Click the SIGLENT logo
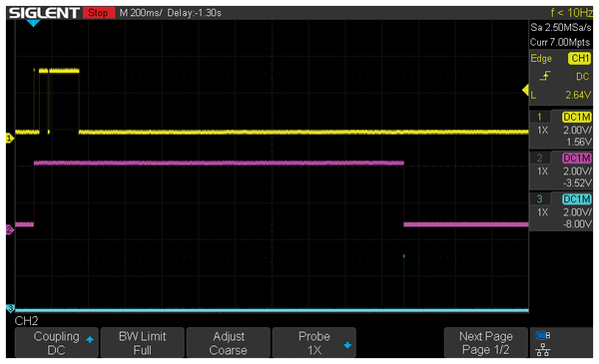The width and height of the screenshot is (599, 364). [x=44, y=13]
